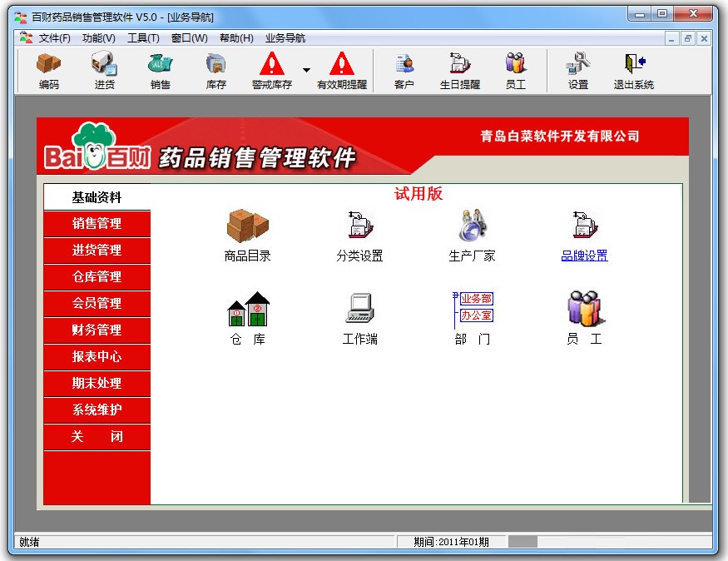This screenshot has width=728, height=561.
Task: Click the 品牌设置 hyperlink text
Action: coord(585,256)
